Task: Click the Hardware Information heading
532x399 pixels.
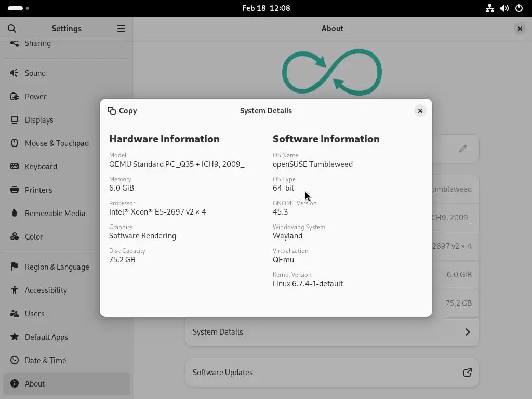Action: (x=164, y=139)
